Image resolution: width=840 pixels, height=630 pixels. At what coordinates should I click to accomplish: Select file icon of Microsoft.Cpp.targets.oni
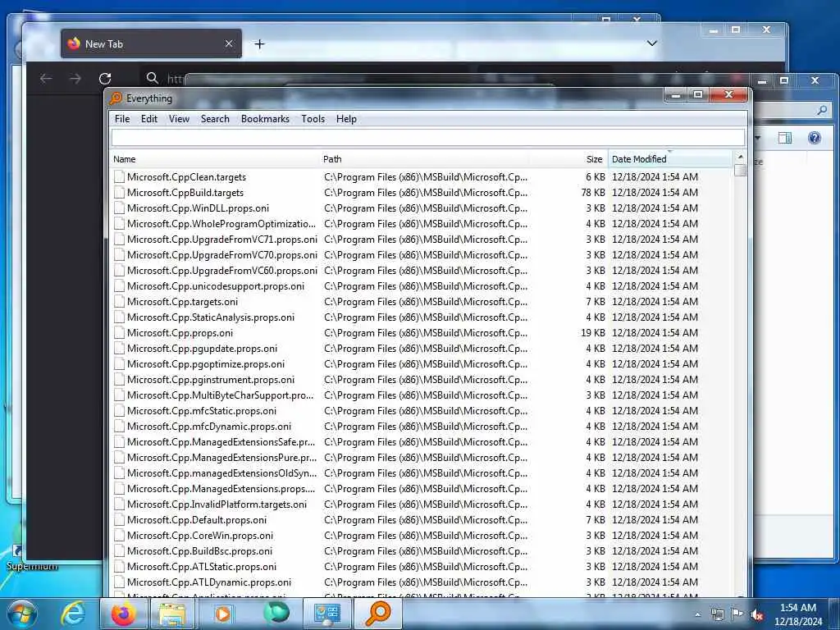120,302
